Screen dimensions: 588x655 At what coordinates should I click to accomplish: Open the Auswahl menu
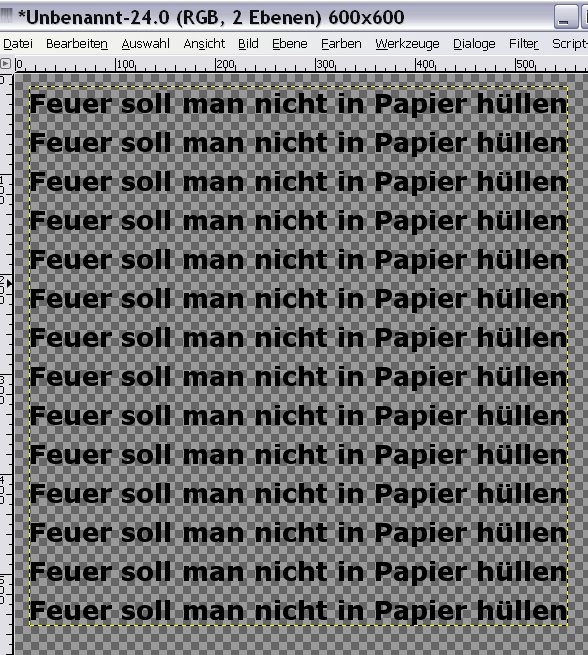(145, 44)
